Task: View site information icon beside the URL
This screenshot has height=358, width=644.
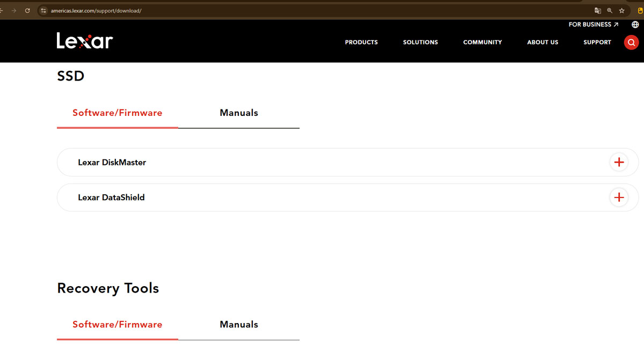Action: (44, 11)
